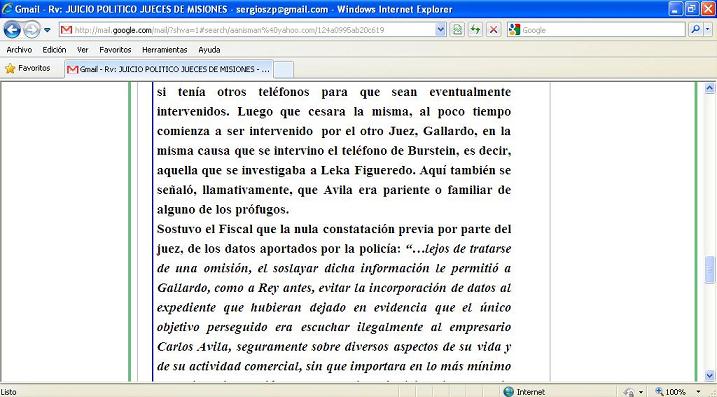This screenshot has height=397, width=717.
Task: Click the search magnifier icon
Action: click(x=696, y=30)
